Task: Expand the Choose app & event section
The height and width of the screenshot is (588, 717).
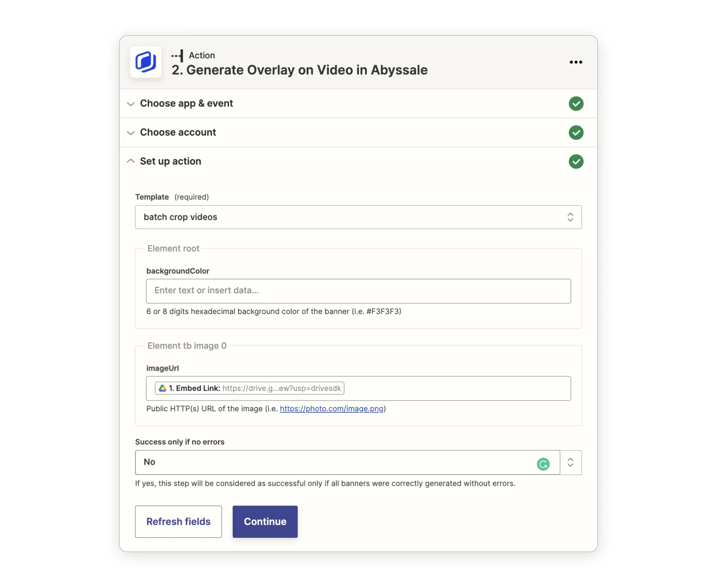Action: pos(131,104)
